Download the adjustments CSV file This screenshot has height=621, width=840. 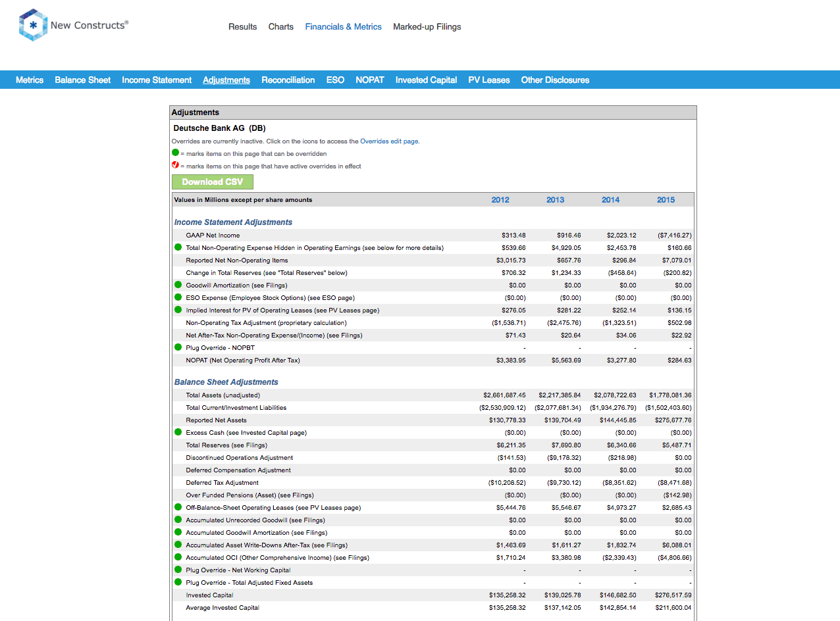pos(213,182)
